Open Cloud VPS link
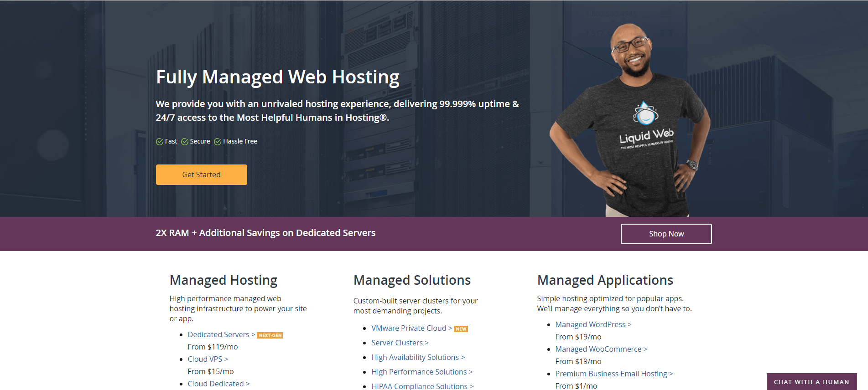Image resolution: width=868 pixels, height=390 pixels. [208, 359]
